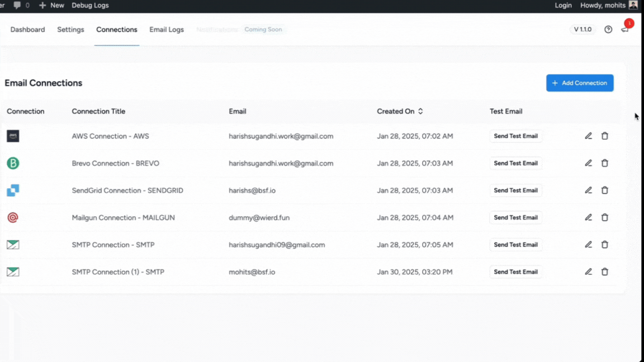The width and height of the screenshot is (644, 362).
Task: Click the Mailgun red target logo
Action: point(13,217)
